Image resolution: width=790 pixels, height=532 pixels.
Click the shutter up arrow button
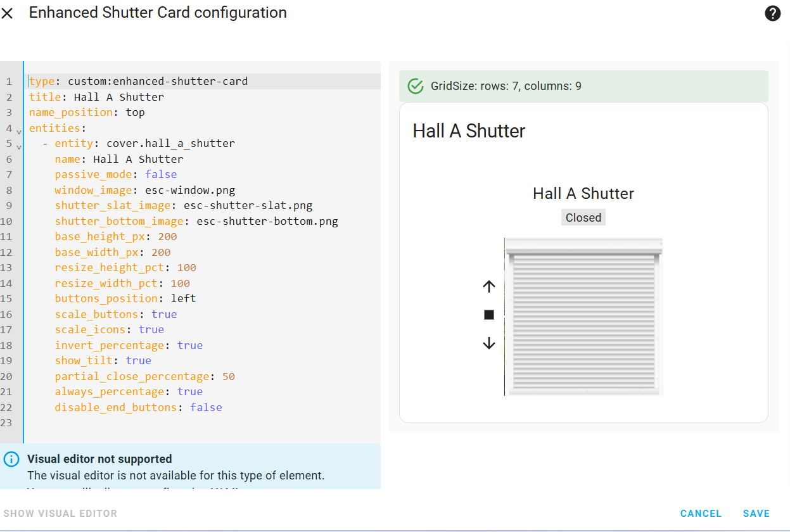tap(488, 286)
